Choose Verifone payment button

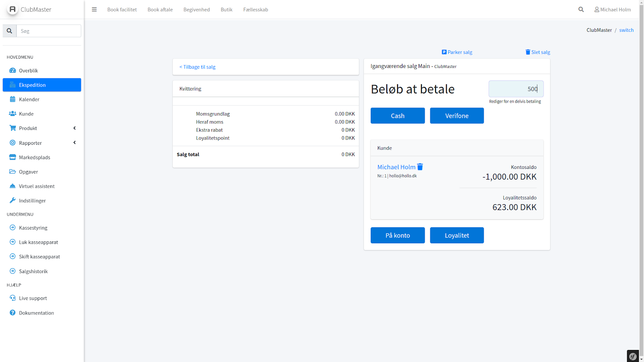point(456,116)
